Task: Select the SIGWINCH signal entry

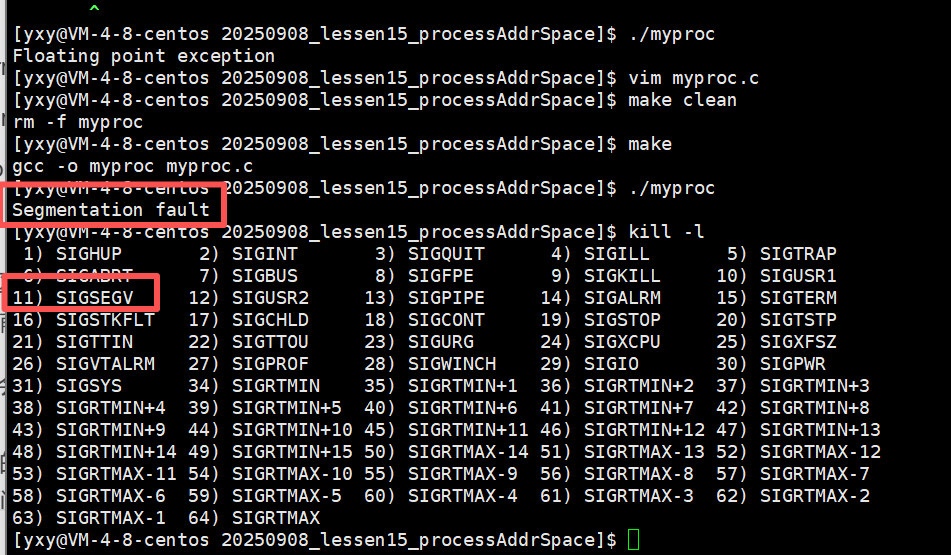Action: [429, 364]
